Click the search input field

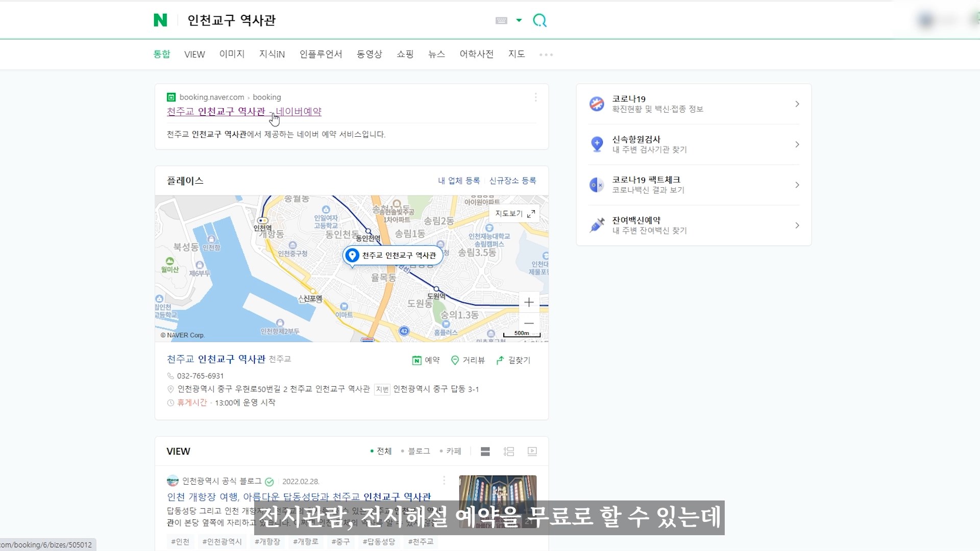point(332,20)
